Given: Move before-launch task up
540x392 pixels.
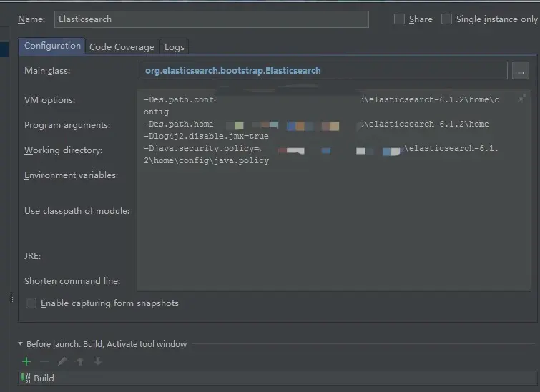Looking at the screenshot, I should [80, 361].
